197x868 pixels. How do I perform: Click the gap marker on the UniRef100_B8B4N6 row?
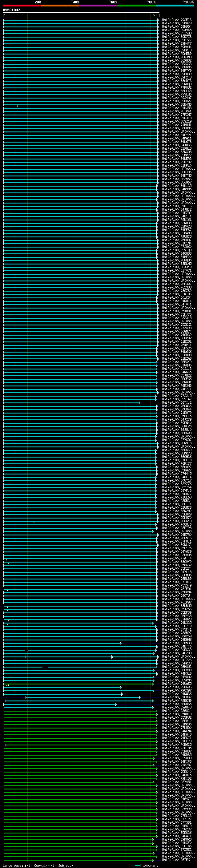point(18,106)
